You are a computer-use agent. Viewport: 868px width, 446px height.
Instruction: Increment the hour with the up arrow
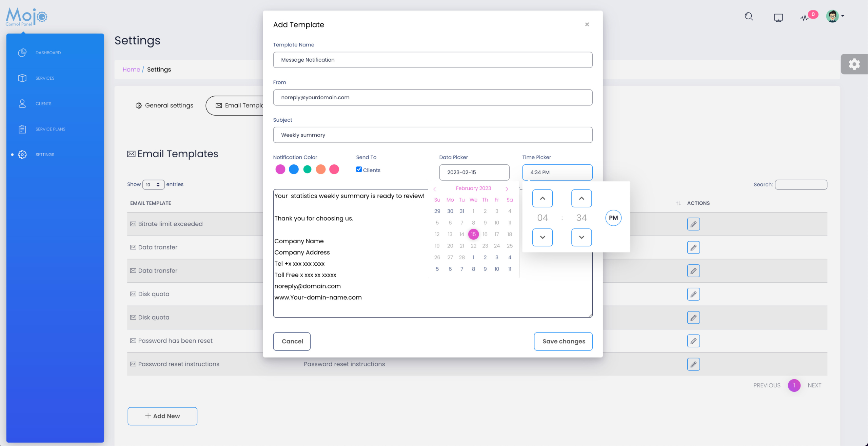[x=542, y=198]
